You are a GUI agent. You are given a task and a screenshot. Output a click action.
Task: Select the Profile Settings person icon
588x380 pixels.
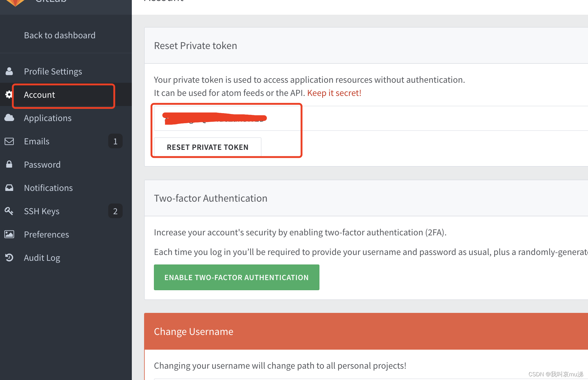(x=9, y=71)
